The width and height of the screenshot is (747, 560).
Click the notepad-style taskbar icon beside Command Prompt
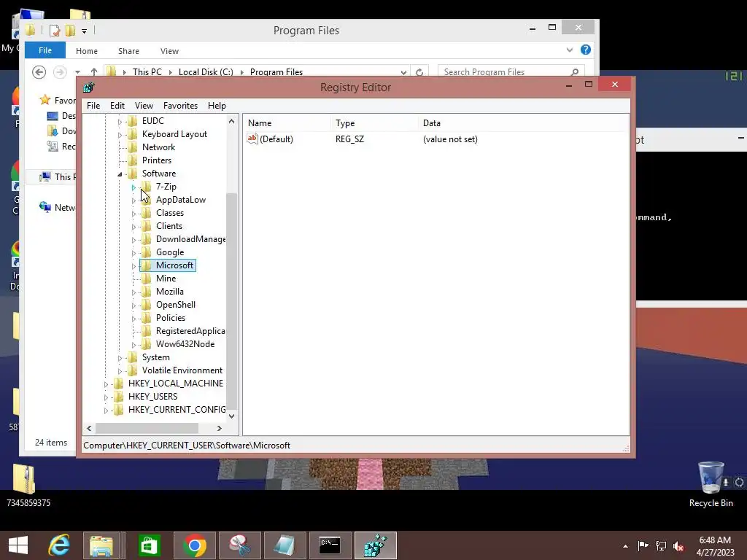pos(285,545)
